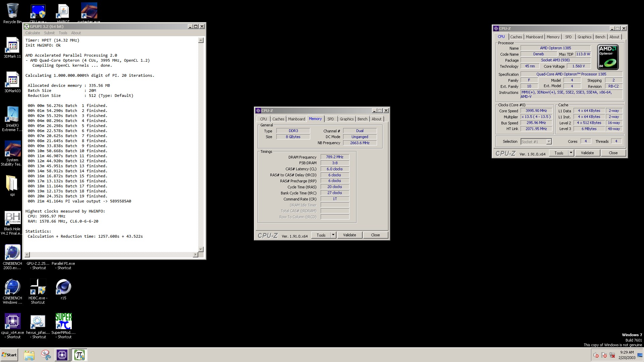
Task: Click GPUPI vertical scrollbar up arrow
Action: click(x=201, y=40)
